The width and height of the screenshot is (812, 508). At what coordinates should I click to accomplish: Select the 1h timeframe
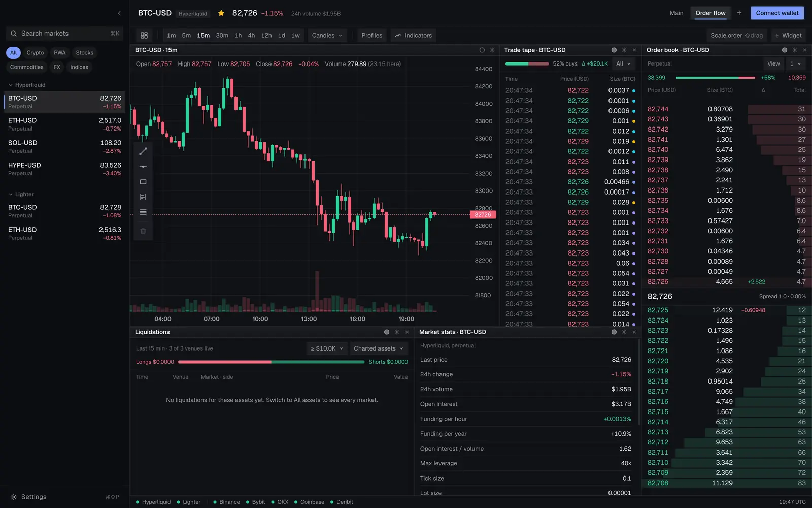[x=238, y=36]
